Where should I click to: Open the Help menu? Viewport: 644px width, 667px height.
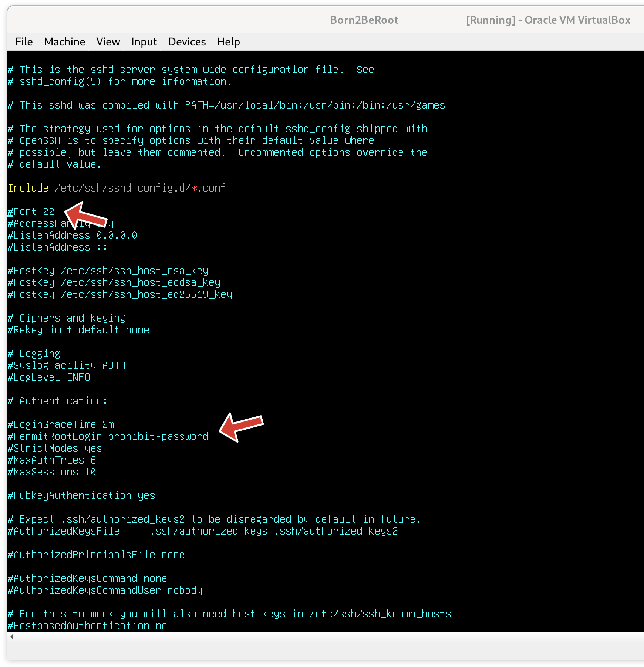click(229, 42)
